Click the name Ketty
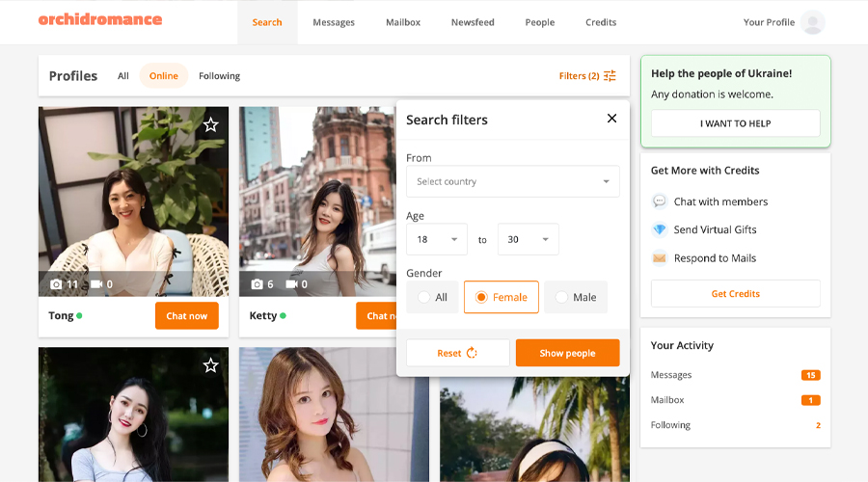The width and height of the screenshot is (868, 482). [x=263, y=315]
